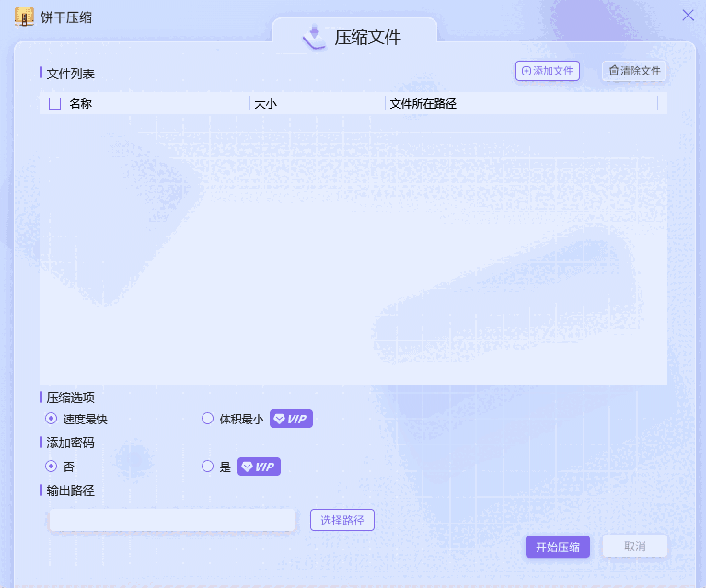
Task: Click the 压缩文件 download icon in tab
Action: 314,37
